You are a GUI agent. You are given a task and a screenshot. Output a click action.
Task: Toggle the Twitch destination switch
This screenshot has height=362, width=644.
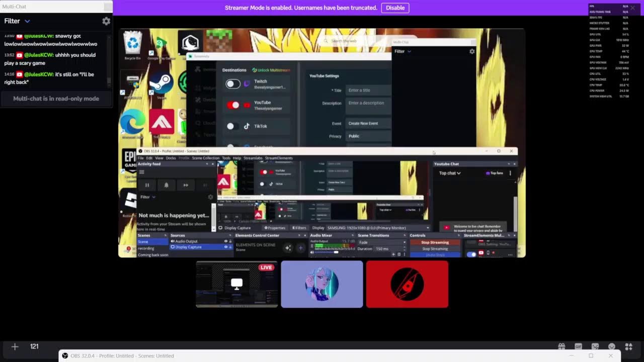pos(233,84)
